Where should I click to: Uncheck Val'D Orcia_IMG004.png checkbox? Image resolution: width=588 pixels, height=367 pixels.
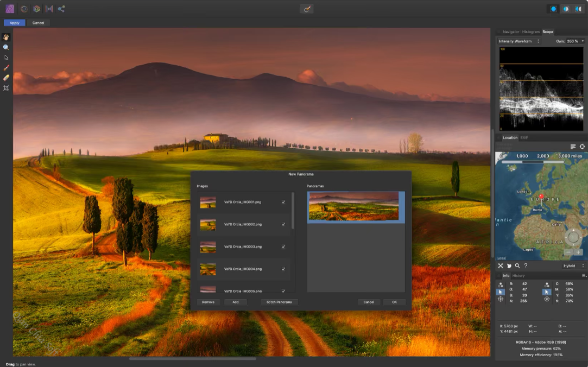tap(283, 269)
